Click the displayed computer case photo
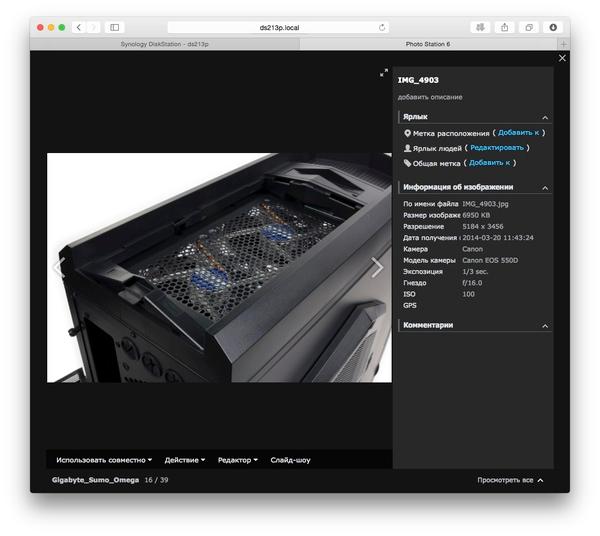 219,267
